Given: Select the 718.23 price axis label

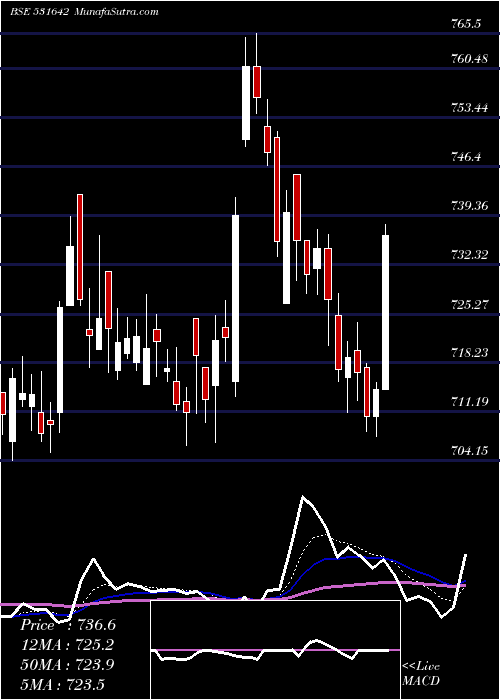Looking at the screenshot, I should (469, 353).
